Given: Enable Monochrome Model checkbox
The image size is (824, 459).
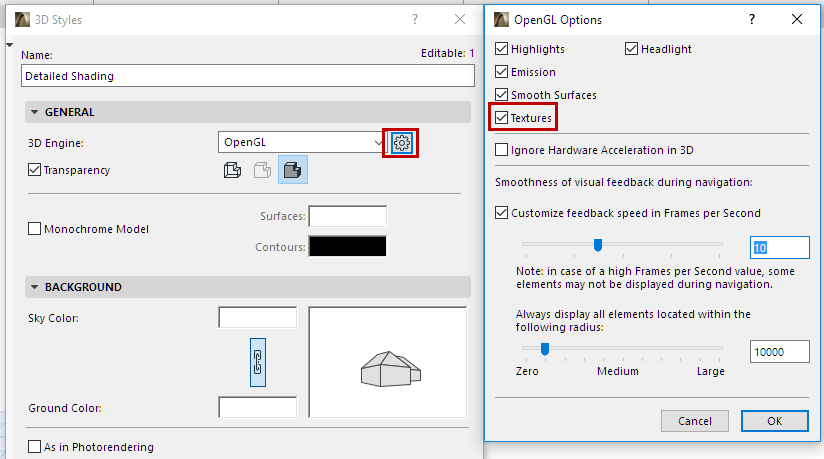Looking at the screenshot, I should [x=36, y=229].
